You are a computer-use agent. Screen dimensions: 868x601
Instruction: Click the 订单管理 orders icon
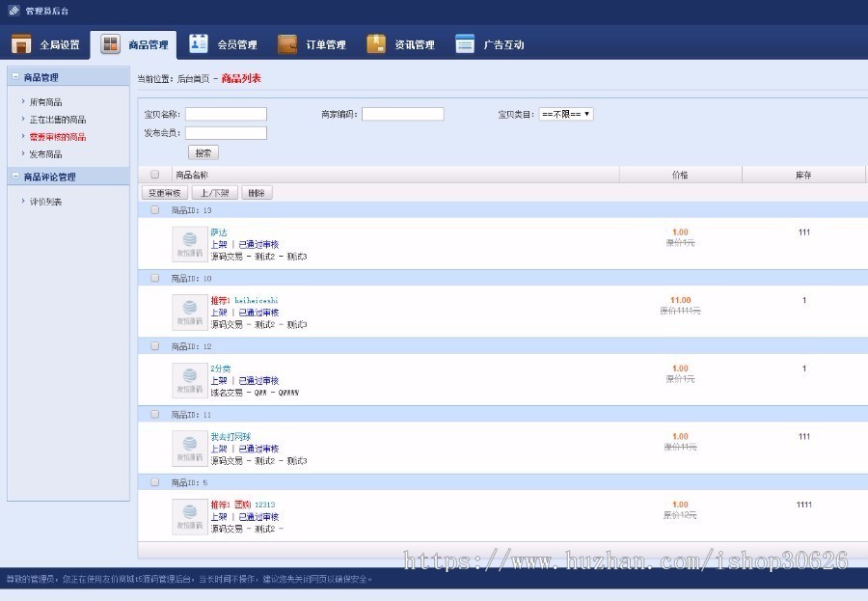tap(286, 42)
